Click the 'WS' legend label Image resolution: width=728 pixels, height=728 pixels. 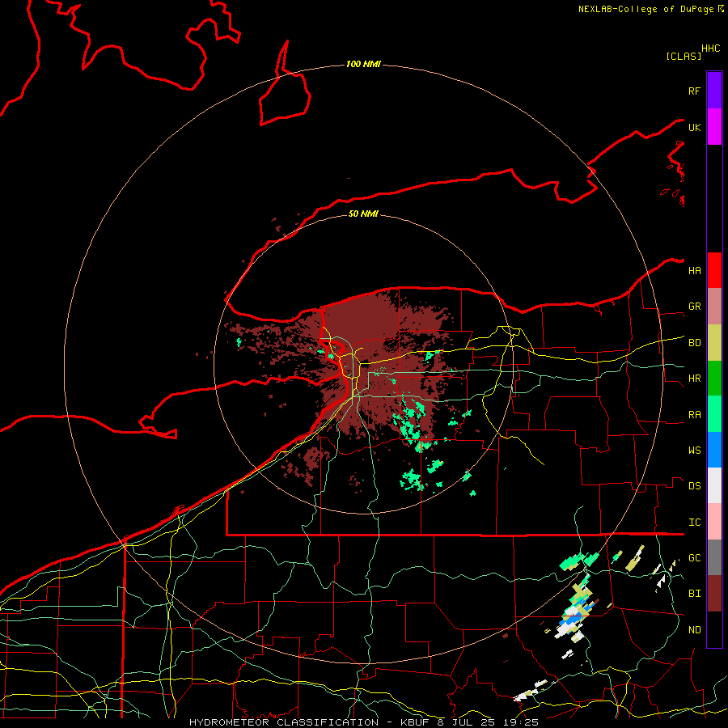click(x=695, y=451)
